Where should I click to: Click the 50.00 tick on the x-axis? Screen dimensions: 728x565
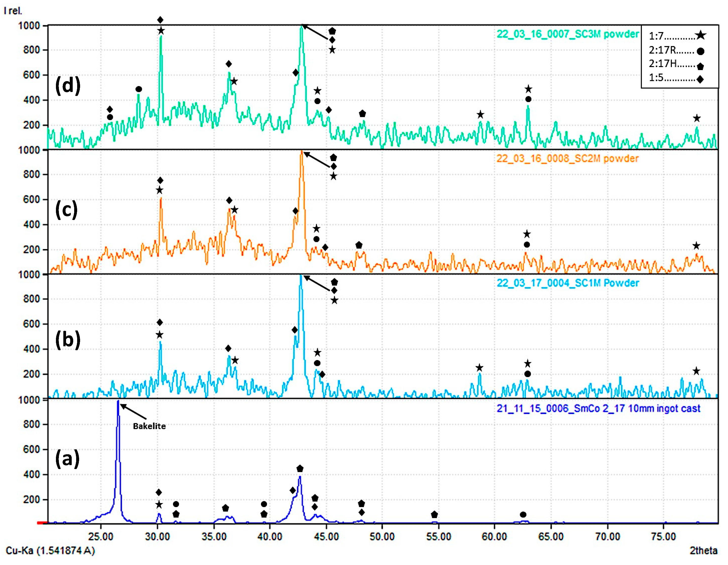click(x=382, y=537)
